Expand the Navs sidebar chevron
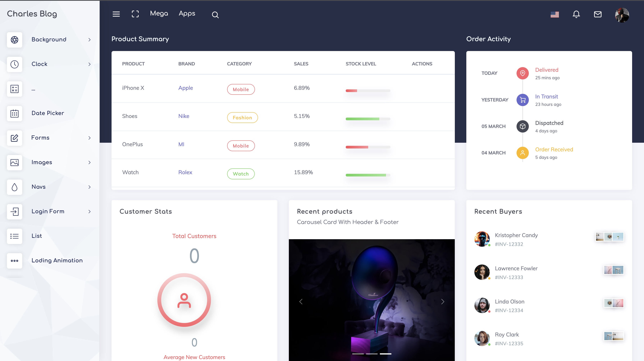Viewport: 644px width, 361px height. coord(89,187)
